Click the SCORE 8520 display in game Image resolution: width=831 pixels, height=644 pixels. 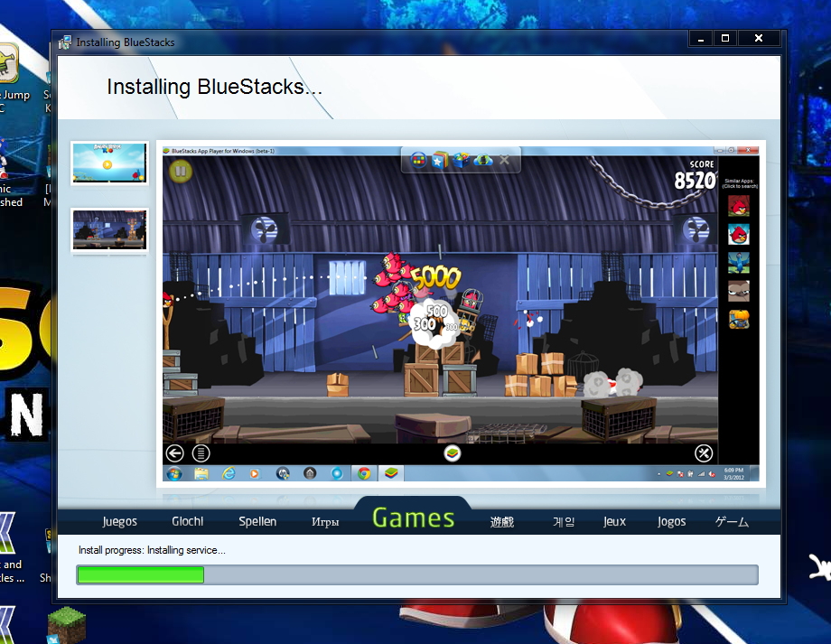695,175
